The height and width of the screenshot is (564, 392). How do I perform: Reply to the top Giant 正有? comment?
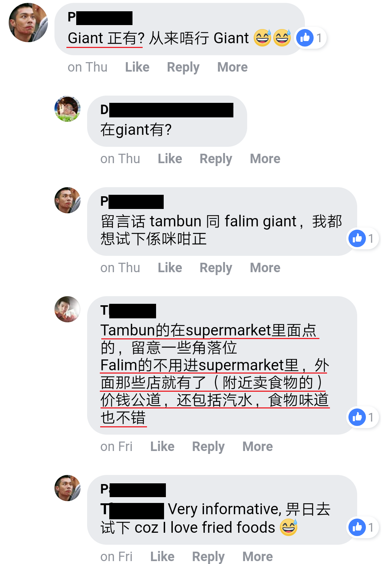(x=183, y=68)
